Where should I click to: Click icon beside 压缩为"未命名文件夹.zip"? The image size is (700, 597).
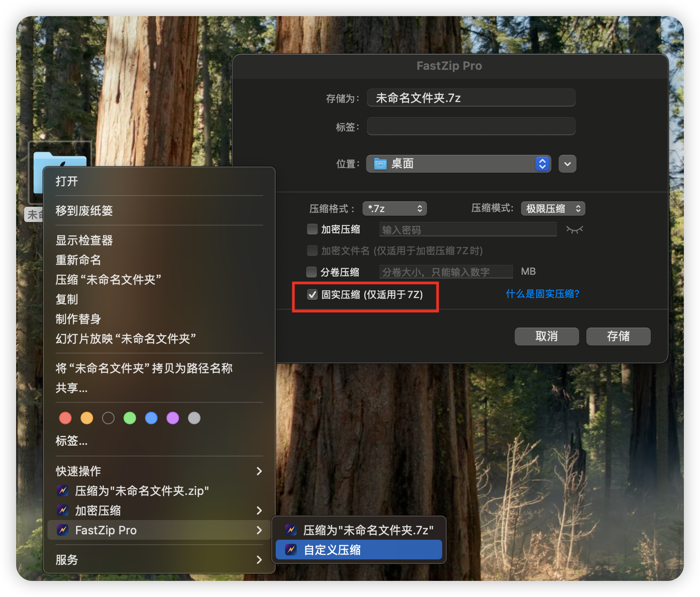coord(63,490)
